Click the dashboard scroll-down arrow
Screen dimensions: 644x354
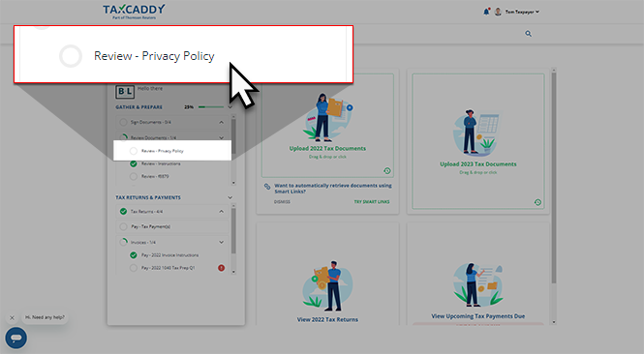pos(554,322)
